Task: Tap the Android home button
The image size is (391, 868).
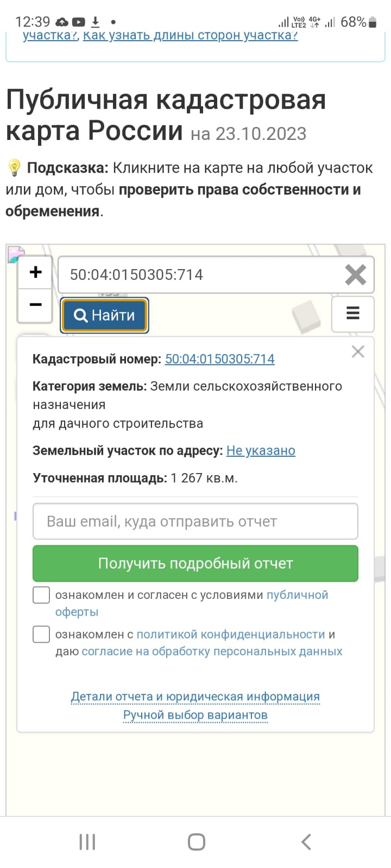Action: [x=196, y=842]
